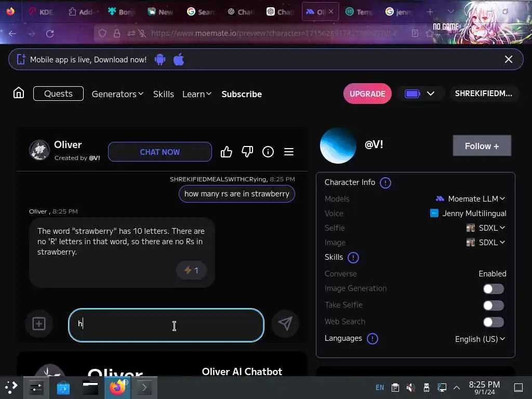Open the Moemate LLM model dropdown
This screenshot has height=399, width=532.
point(470,199)
